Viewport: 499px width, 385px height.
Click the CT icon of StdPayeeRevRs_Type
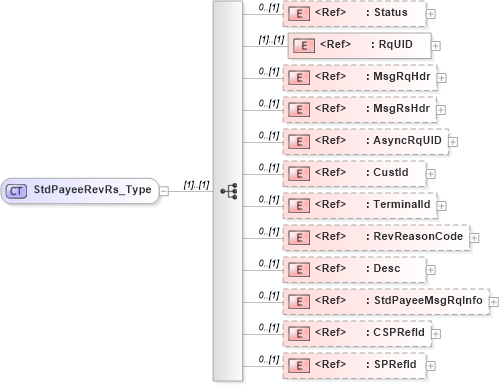tap(16, 191)
